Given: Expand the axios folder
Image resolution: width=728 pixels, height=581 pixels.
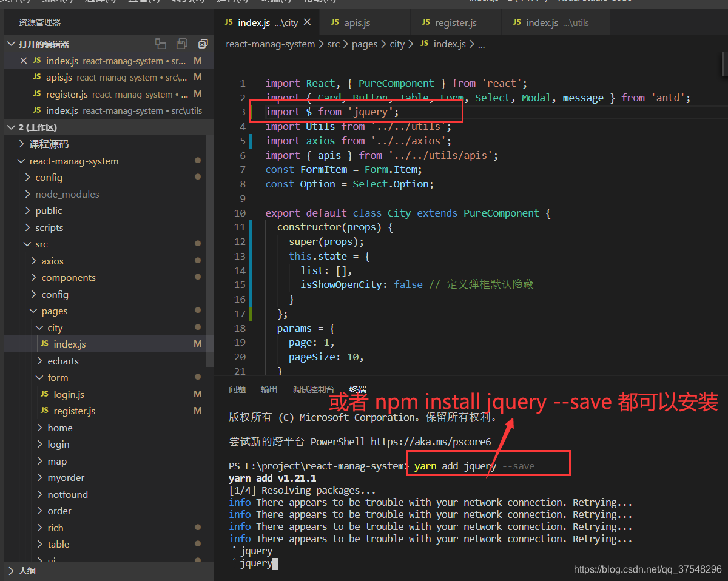Looking at the screenshot, I should 34,261.
